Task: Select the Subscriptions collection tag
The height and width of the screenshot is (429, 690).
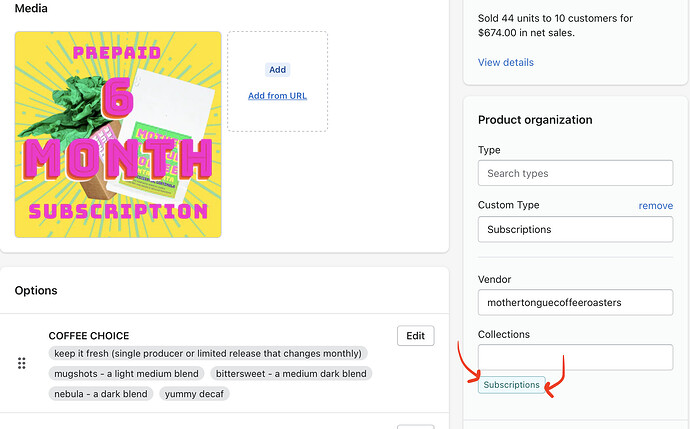Action: (x=510, y=385)
